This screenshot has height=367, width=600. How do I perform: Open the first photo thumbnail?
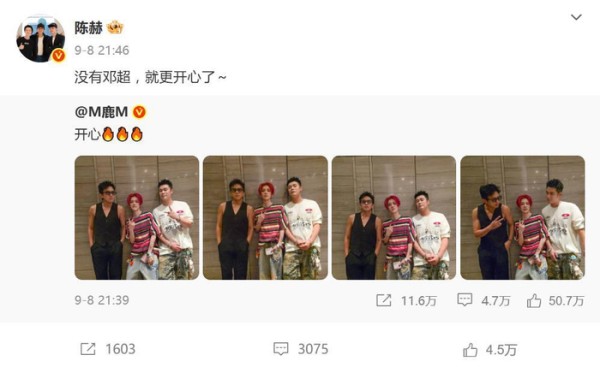click(x=137, y=217)
